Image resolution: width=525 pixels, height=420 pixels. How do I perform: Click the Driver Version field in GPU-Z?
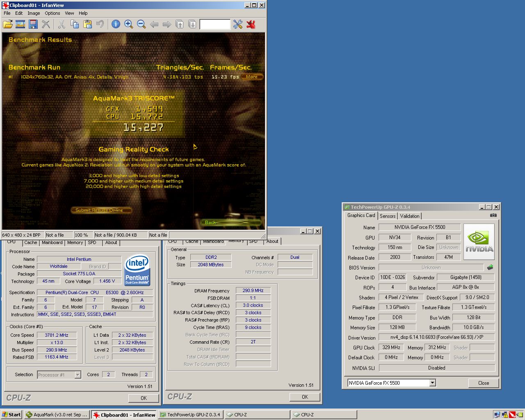tap(437, 337)
